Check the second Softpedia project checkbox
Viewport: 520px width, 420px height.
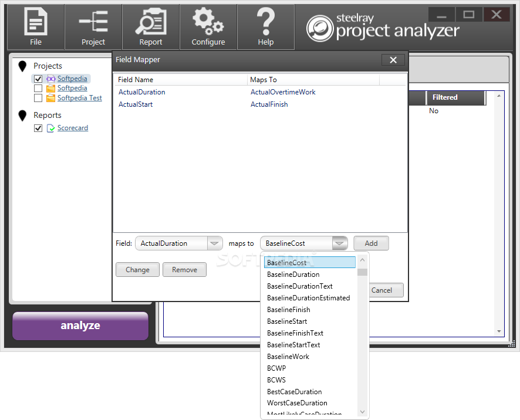tap(38, 88)
